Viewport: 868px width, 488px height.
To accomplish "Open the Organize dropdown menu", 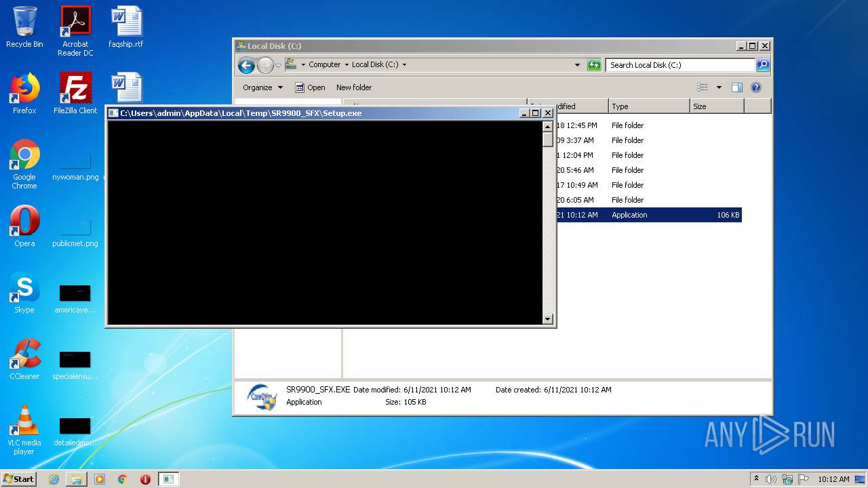I will click(x=263, y=87).
